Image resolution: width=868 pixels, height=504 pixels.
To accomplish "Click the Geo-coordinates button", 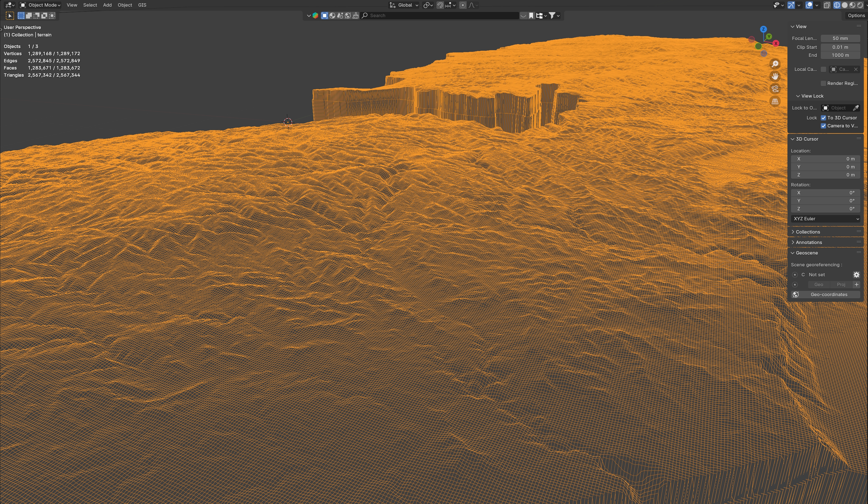I will (x=829, y=295).
